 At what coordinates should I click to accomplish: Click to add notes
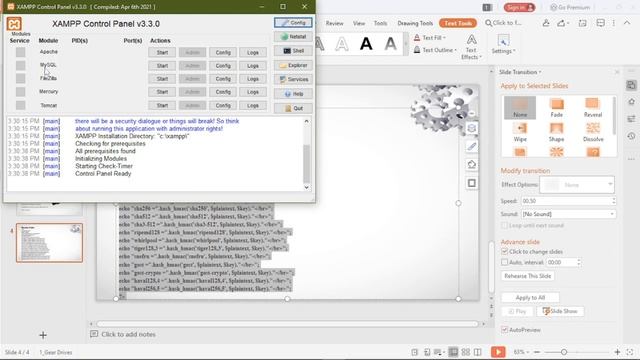128,334
